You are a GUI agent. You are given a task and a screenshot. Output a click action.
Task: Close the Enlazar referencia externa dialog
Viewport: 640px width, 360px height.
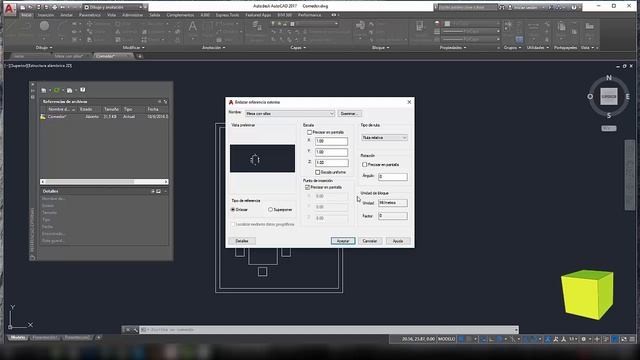coord(409,102)
